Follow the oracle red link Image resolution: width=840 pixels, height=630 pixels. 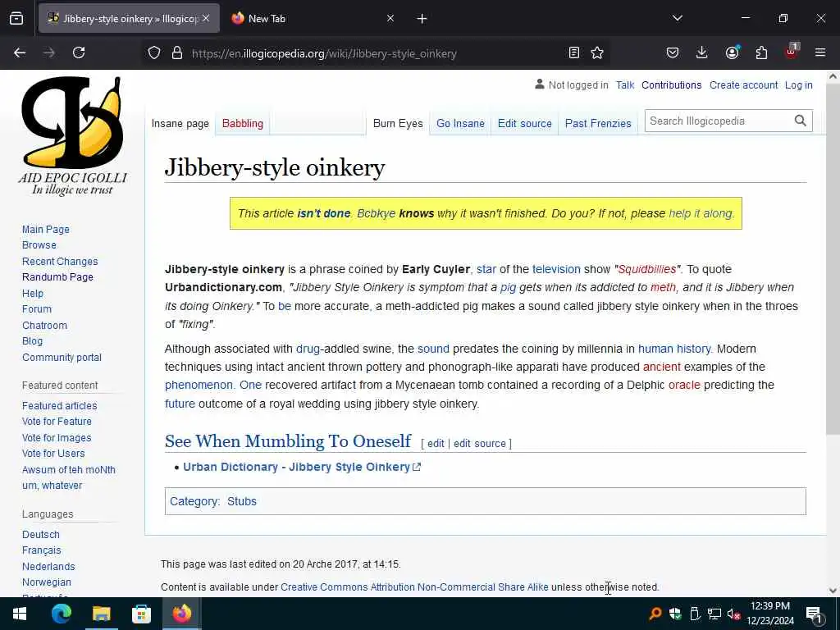pos(684,386)
